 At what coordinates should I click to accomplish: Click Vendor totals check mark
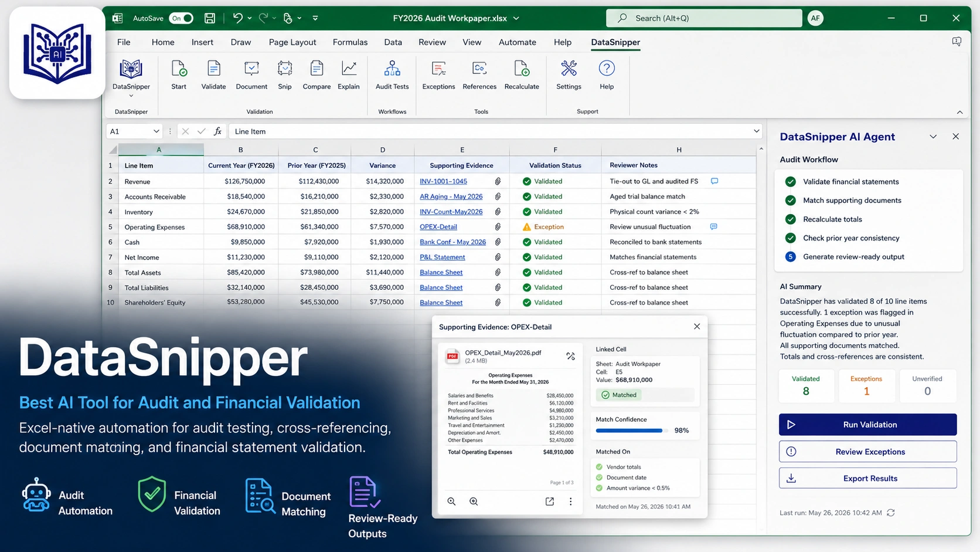[x=599, y=467]
